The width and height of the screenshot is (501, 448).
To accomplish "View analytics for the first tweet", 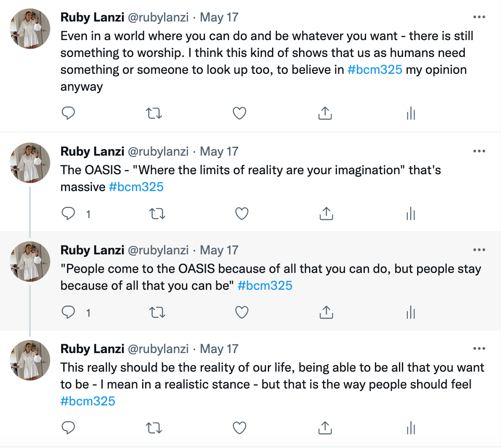I will [x=411, y=113].
